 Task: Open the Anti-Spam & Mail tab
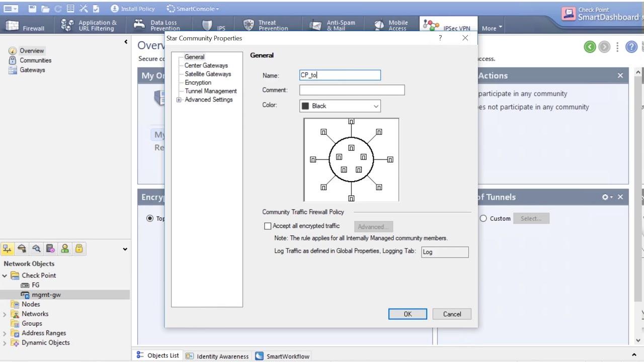click(333, 25)
